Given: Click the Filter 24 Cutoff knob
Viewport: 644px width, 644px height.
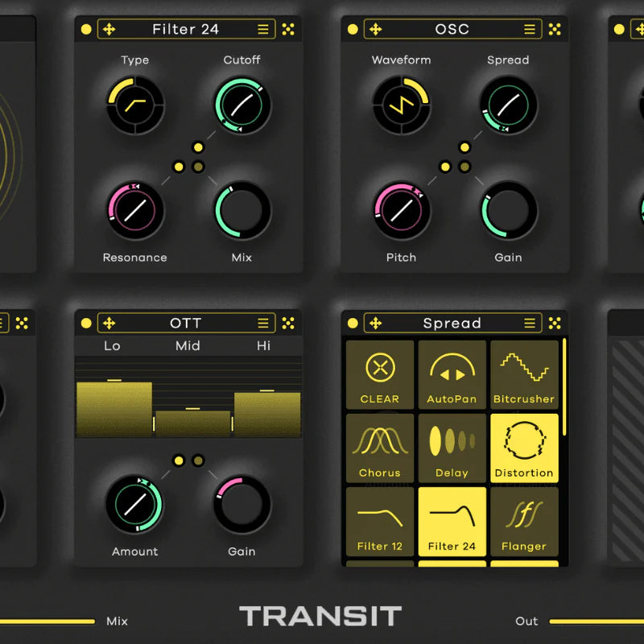Looking at the screenshot, I should (242, 105).
